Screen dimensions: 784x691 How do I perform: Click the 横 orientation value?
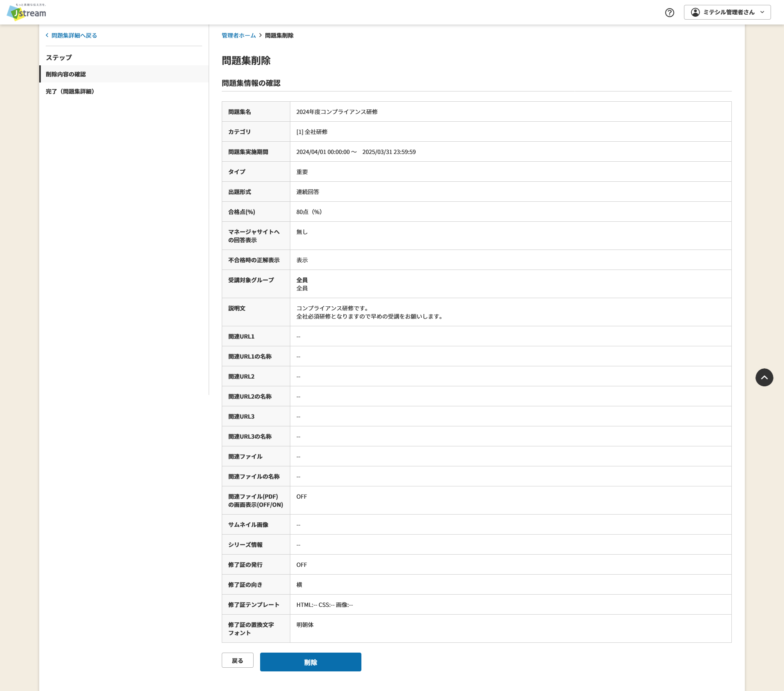[299, 585]
